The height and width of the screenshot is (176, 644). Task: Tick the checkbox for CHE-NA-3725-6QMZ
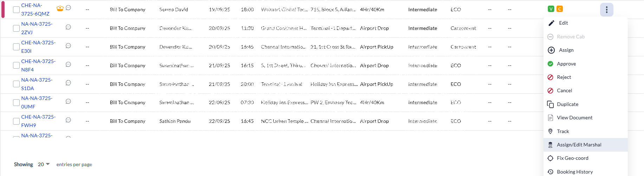[x=16, y=10]
